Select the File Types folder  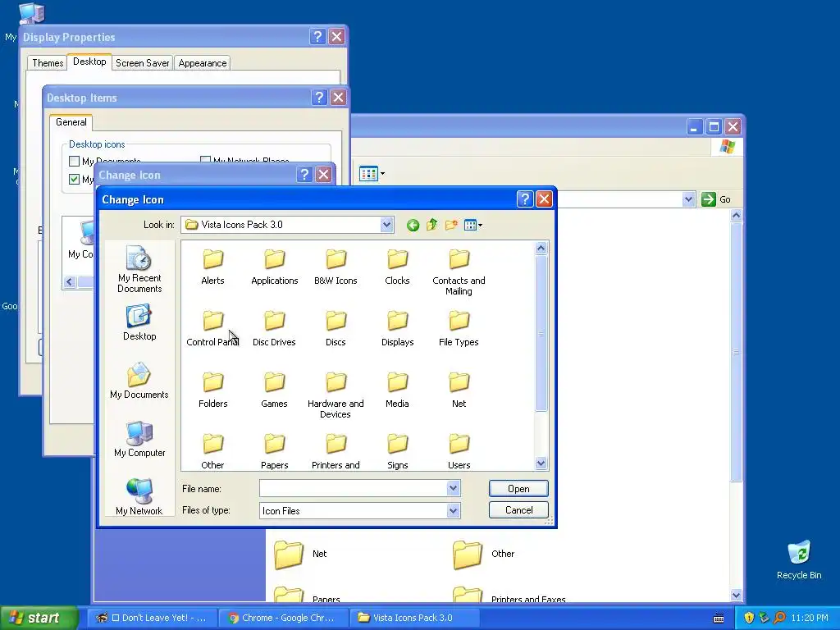point(459,329)
